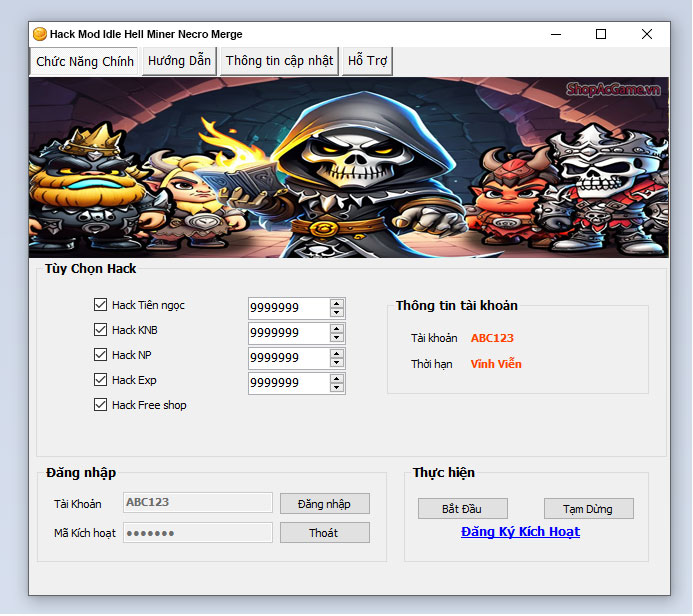Increase the Hack Tiên ngọc value
The width and height of the screenshot is (693, 616).
pyautogui.click(x=337, y=304)
